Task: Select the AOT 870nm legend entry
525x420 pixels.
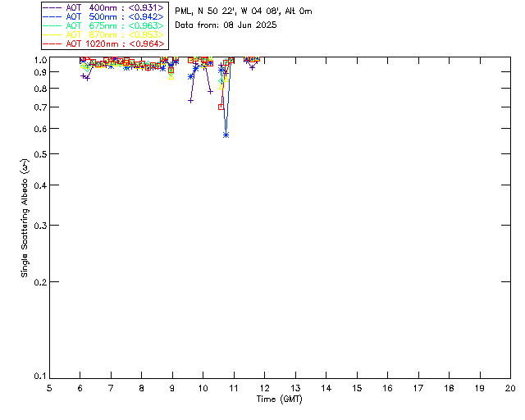Action: 103,34
